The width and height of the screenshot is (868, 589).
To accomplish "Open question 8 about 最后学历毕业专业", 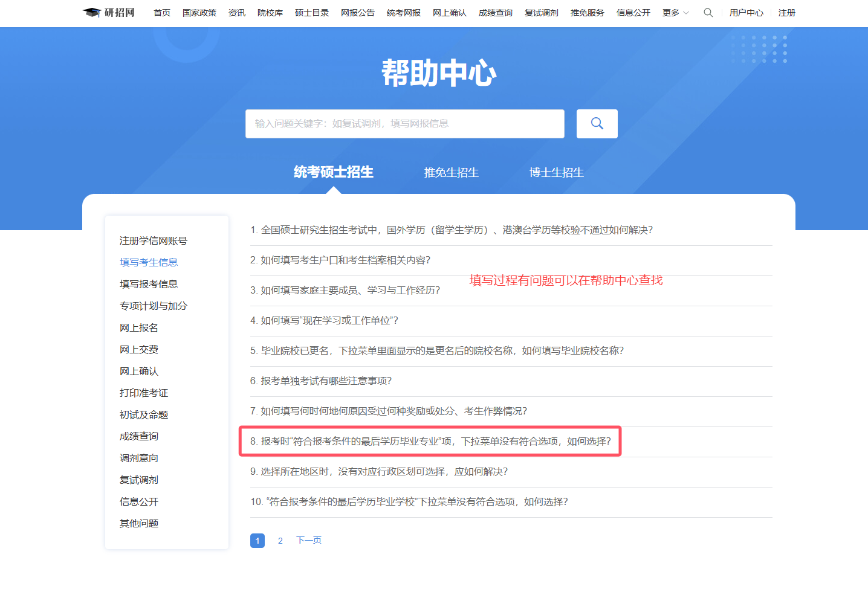I will [x=430, y=442].
